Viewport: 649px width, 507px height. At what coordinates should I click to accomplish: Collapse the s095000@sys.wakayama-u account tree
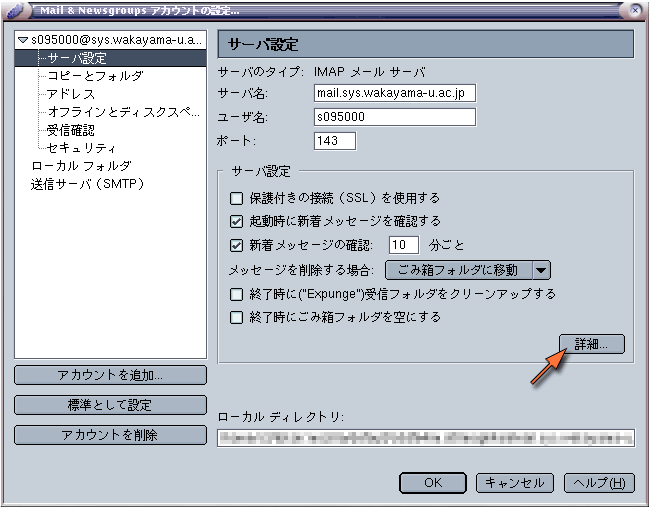coord(22,40)
